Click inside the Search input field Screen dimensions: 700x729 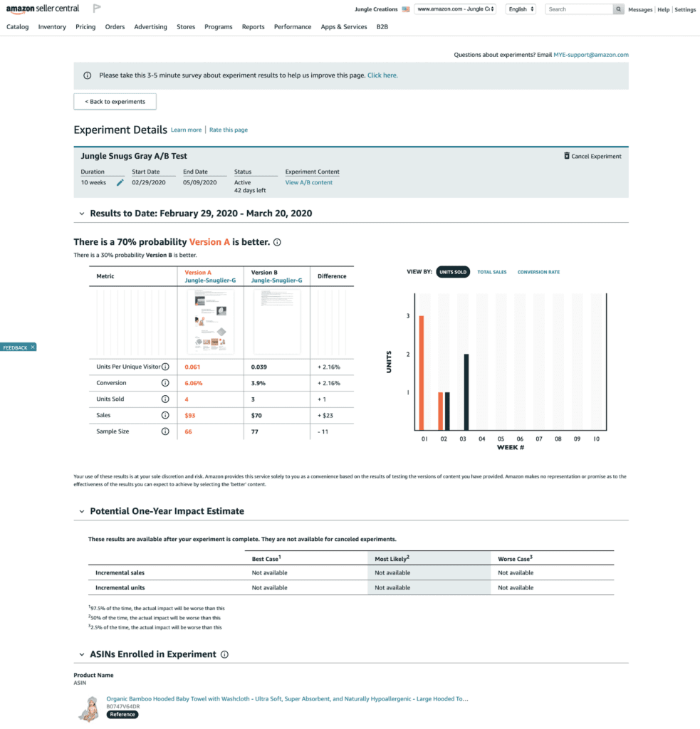tap(578, 9)
